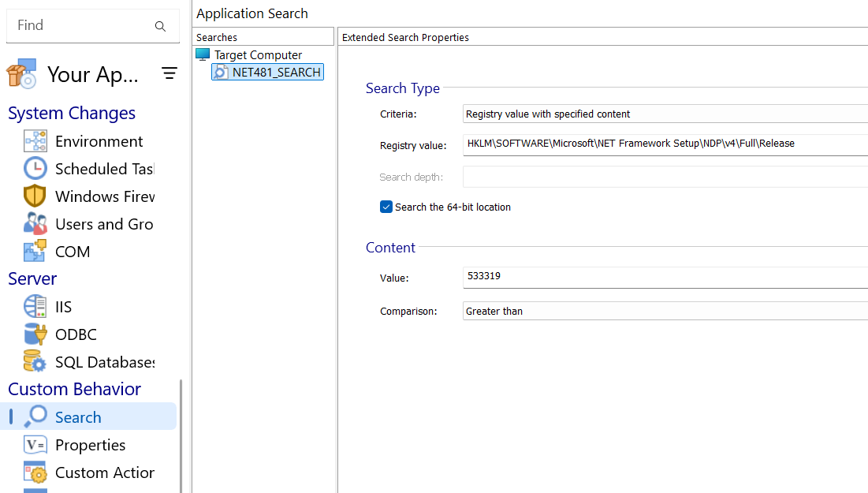This screenshot has width=868, height=493.
Task: Click the Custom Actions gear icon
Action: click(35, 472)
